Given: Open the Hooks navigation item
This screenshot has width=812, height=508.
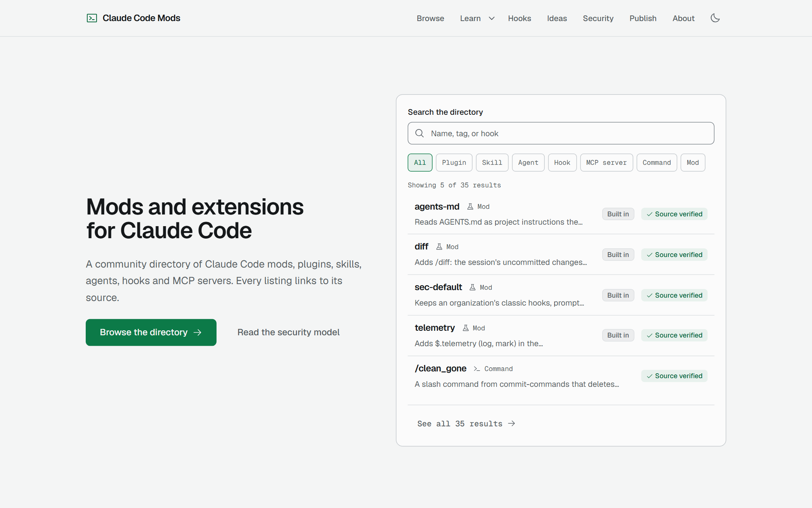Looking at the screenshot, I should [x=519, y=18].
